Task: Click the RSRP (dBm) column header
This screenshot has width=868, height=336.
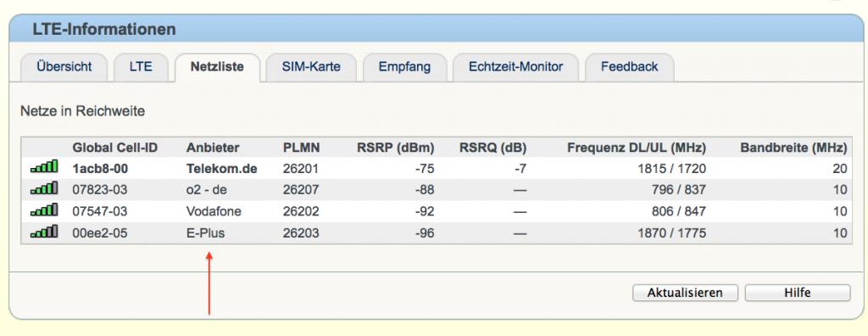Action: (395, 148)
